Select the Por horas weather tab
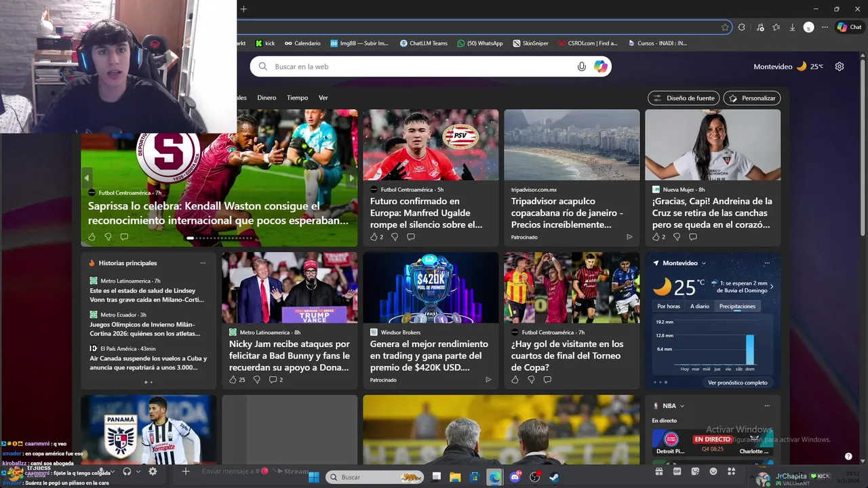The width and height of the screenshot is (868, 488). tap(669, 306)
